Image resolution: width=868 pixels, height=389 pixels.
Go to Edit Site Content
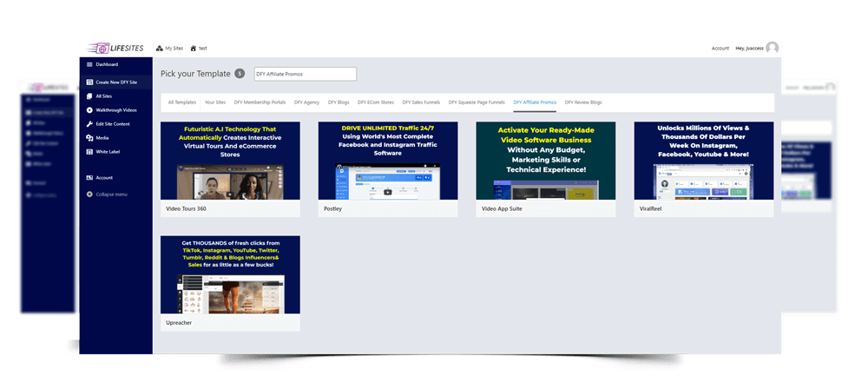[x=115, y=123]
